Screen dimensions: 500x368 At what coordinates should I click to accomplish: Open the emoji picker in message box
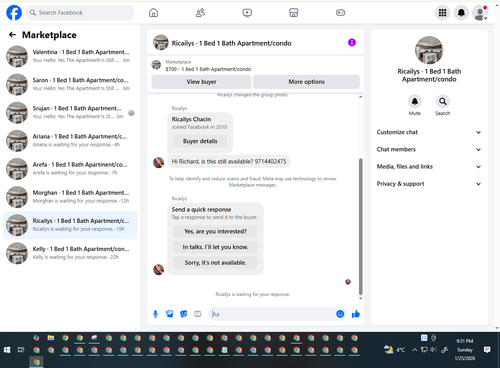point(340,314)
